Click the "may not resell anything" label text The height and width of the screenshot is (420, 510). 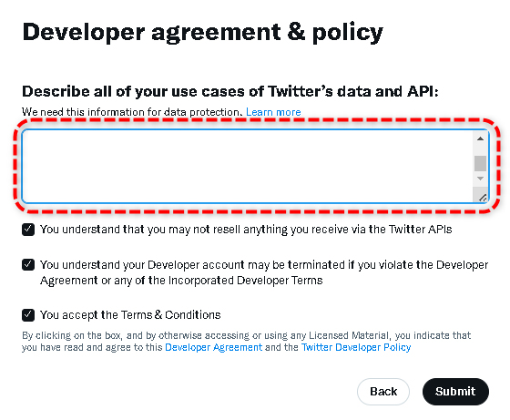click(x=246, y=230)
